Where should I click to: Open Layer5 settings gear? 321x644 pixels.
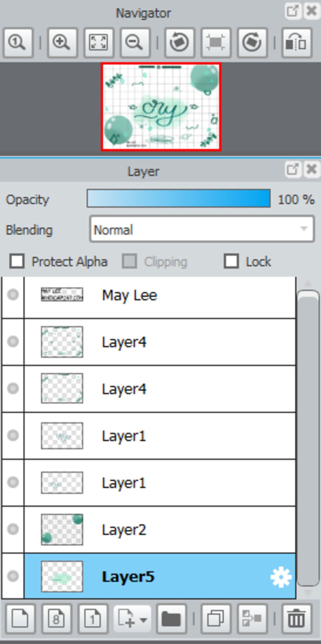281,577
